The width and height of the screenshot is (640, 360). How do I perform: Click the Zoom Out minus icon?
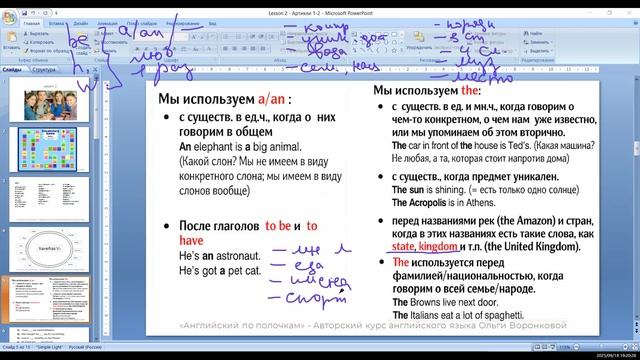576,347
